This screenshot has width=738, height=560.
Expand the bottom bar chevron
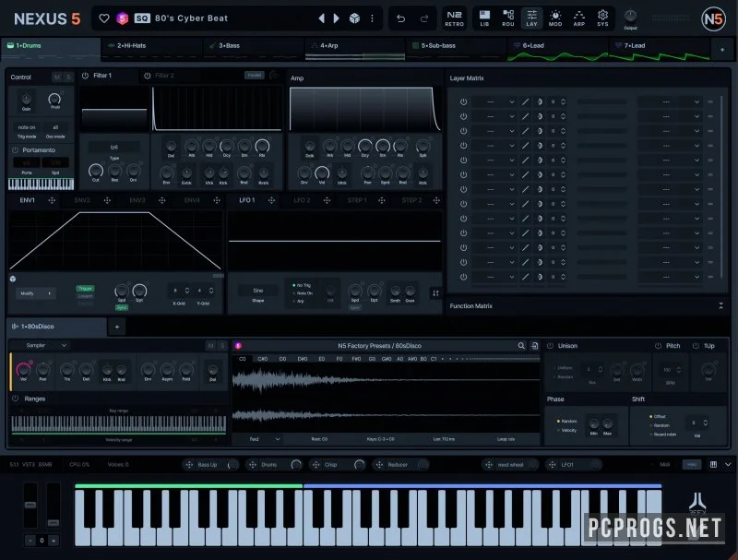728,464
